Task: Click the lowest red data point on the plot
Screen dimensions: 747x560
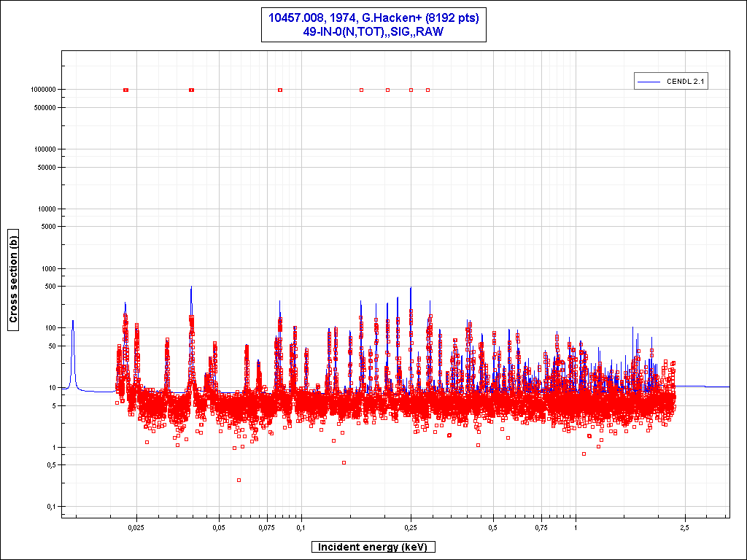Action: point(239,480)
